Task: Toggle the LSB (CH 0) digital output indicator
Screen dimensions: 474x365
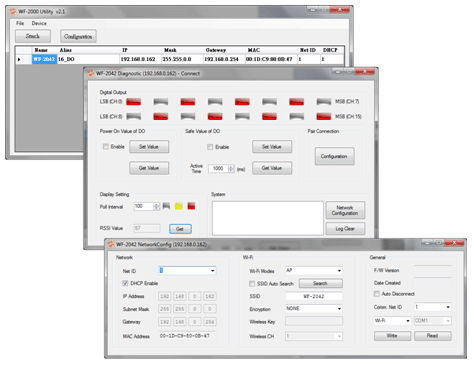Action: [133, 102]
